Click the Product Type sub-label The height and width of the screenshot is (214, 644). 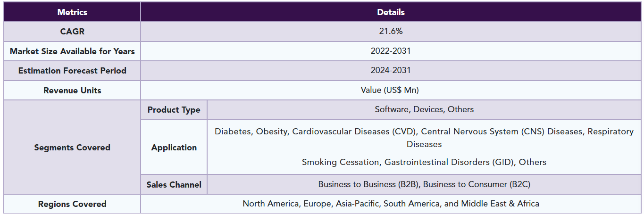174,110
